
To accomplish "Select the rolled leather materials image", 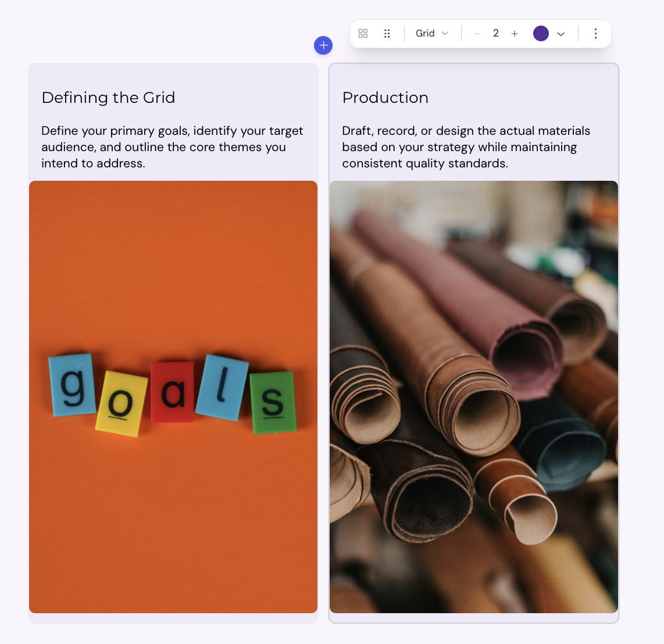I will (474, 397).
